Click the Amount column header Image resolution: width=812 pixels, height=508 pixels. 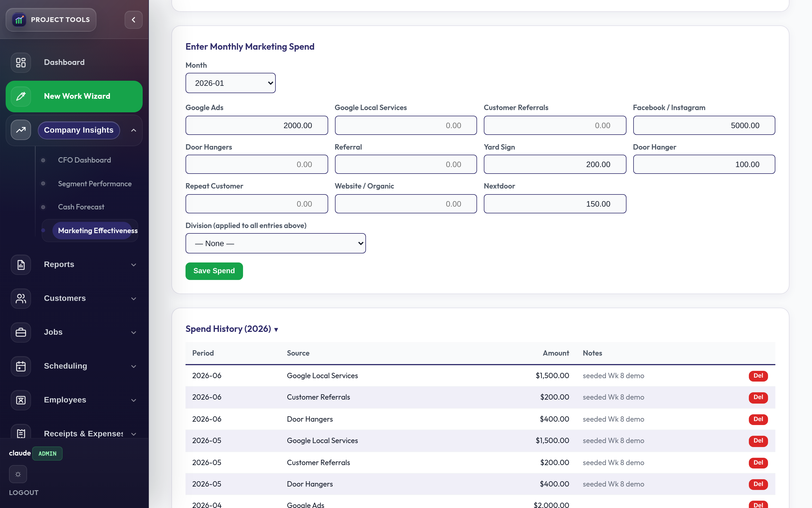pyautogui.click(x=556, y=353)
